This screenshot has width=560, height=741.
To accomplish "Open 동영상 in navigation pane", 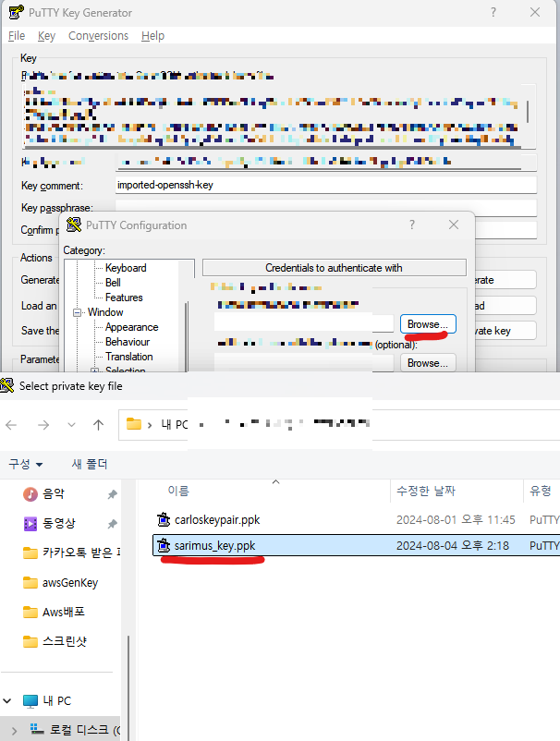I will pyautogui.click(x=59, y=523).
